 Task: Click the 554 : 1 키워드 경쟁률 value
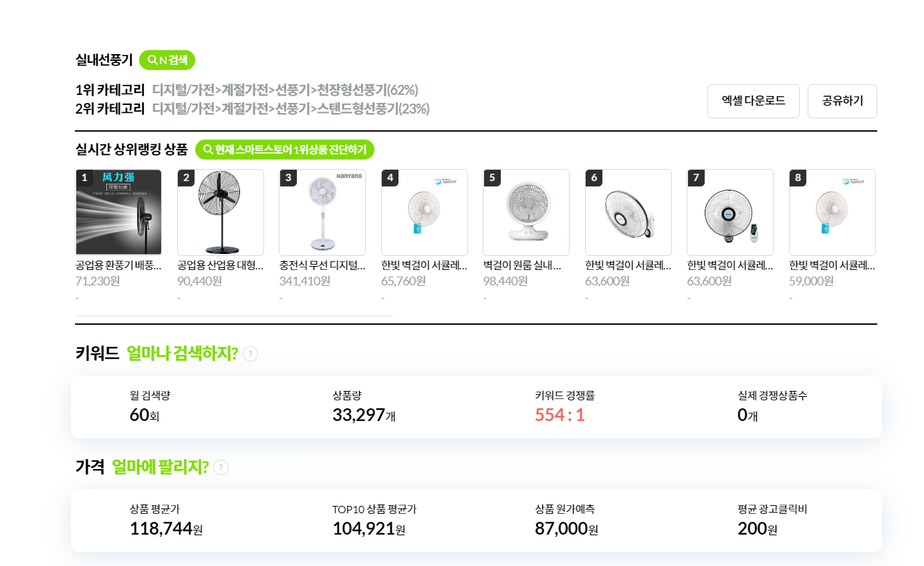tap(560, 415)
